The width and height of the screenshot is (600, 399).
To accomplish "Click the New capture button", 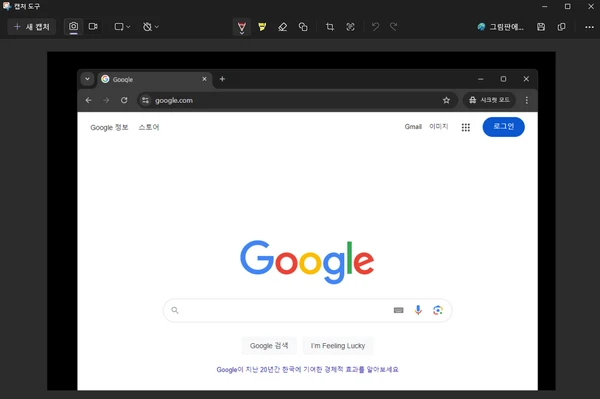I will (x=32, y=27).
